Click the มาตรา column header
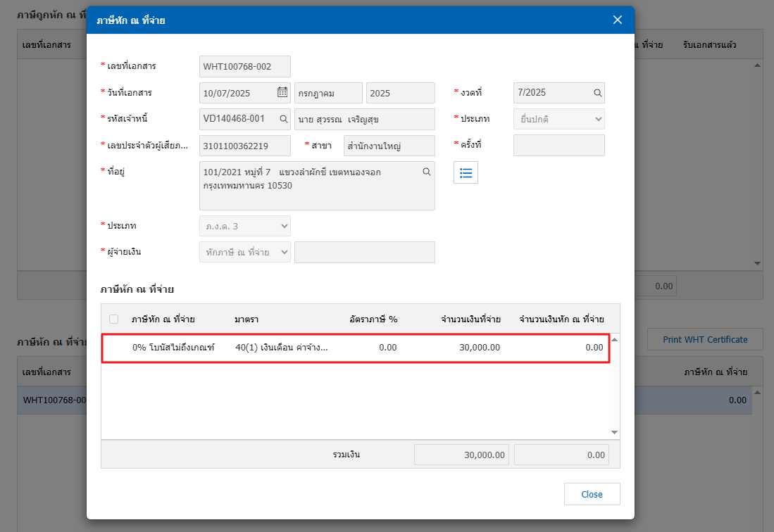774x532 pixels. 246,319
